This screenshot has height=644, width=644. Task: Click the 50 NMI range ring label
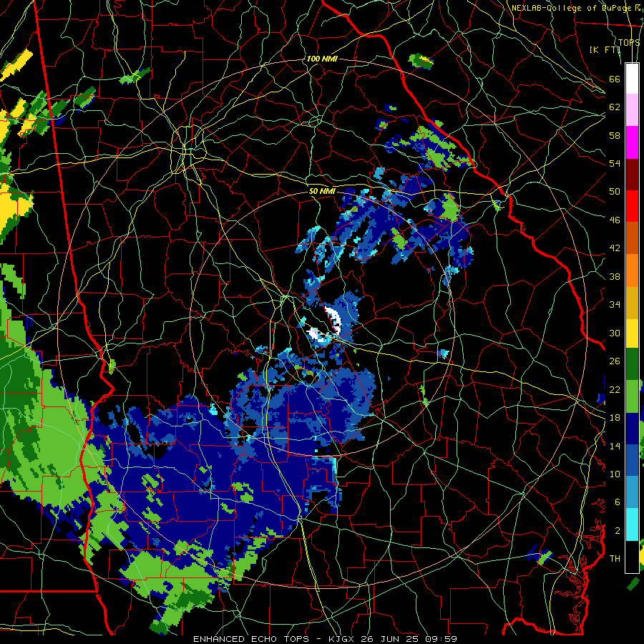pyautogui.click(x=322, y=191)
